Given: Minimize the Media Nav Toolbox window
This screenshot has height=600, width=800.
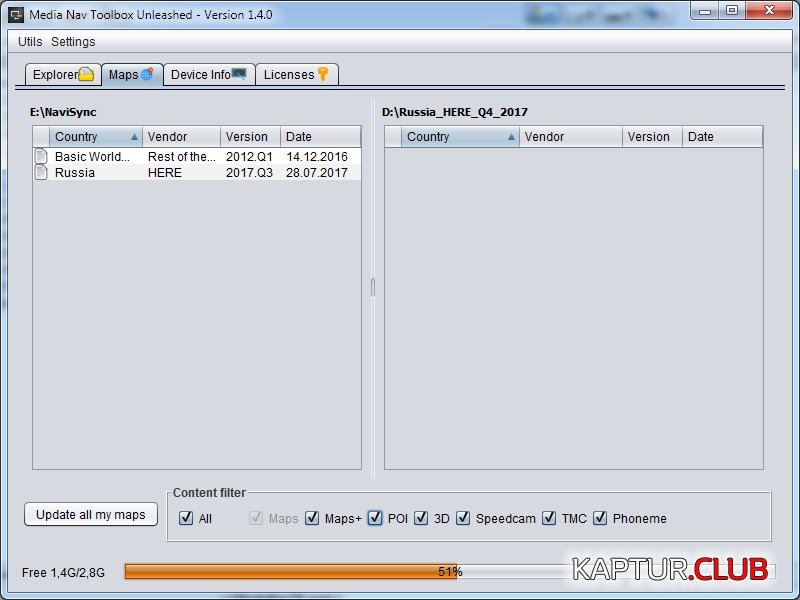Looking at the screenshot, I should [705, 11].
